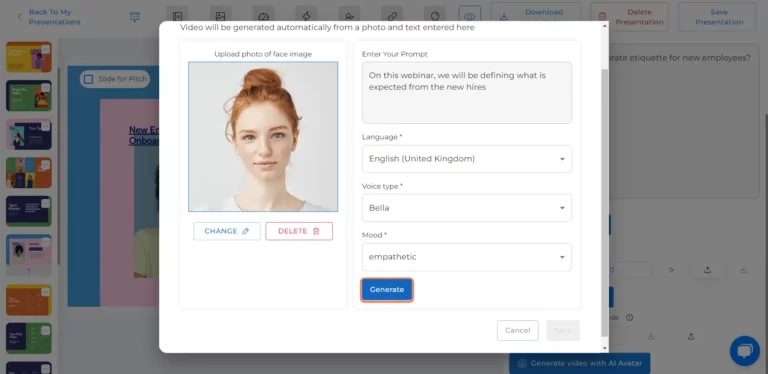
Task: Click the play icon behind the dialog
Action: [672, 270]
